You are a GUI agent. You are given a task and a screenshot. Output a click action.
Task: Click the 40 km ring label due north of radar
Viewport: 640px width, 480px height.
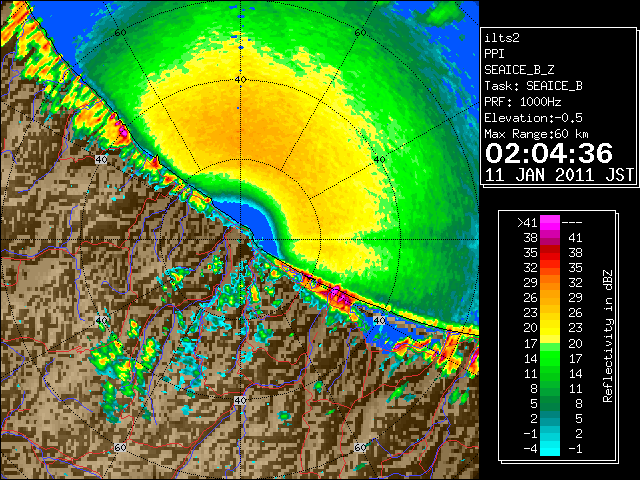[x=240, y=80]
